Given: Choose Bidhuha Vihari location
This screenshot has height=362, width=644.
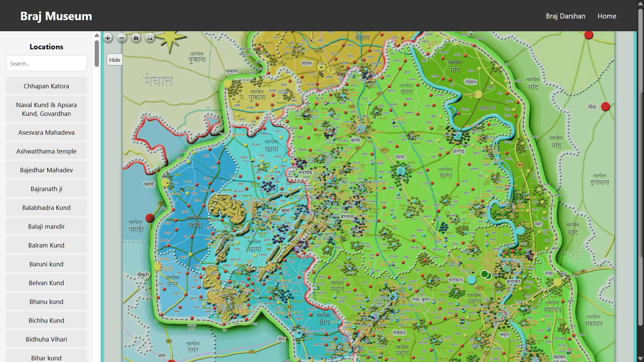Looking at the screenshot, I should [x=46, y=339].
